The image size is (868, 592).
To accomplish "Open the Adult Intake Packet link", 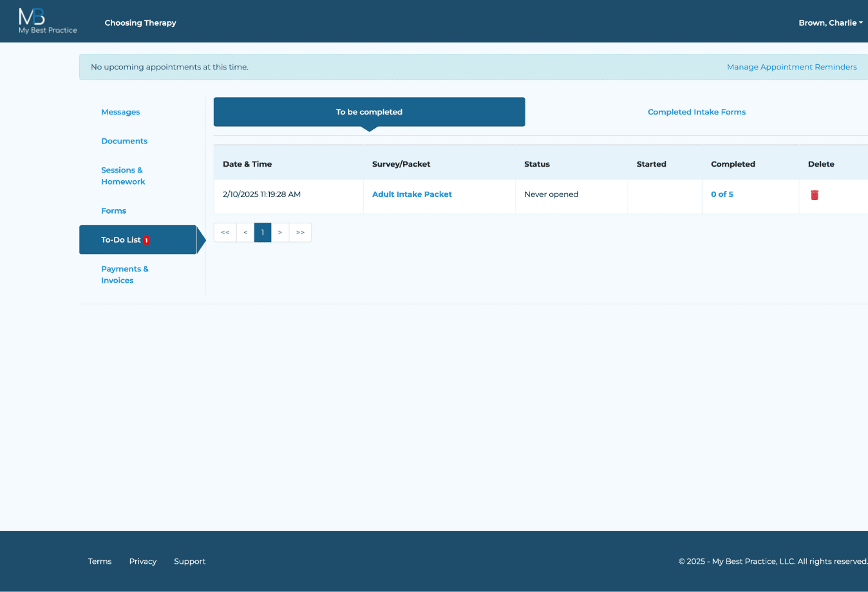I will click(411, 194).
